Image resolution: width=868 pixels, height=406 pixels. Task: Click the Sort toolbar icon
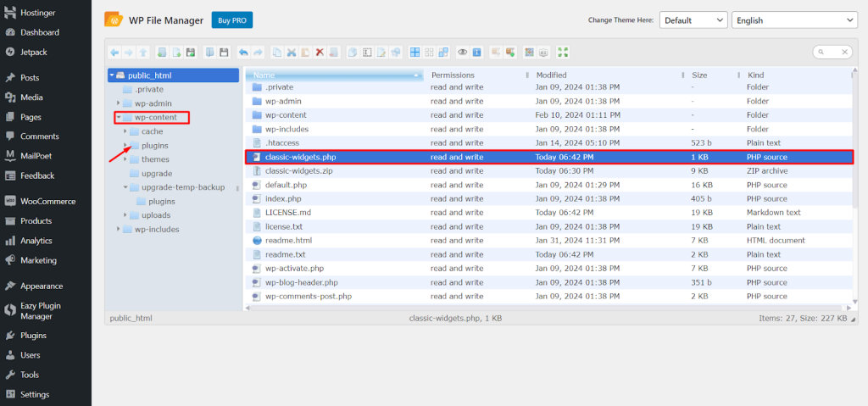tap(543, 53)
